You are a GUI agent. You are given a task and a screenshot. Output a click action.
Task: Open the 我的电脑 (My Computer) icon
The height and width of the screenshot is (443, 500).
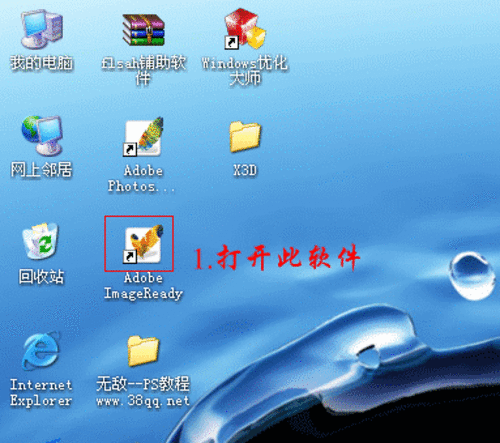(x=42, y=29)
